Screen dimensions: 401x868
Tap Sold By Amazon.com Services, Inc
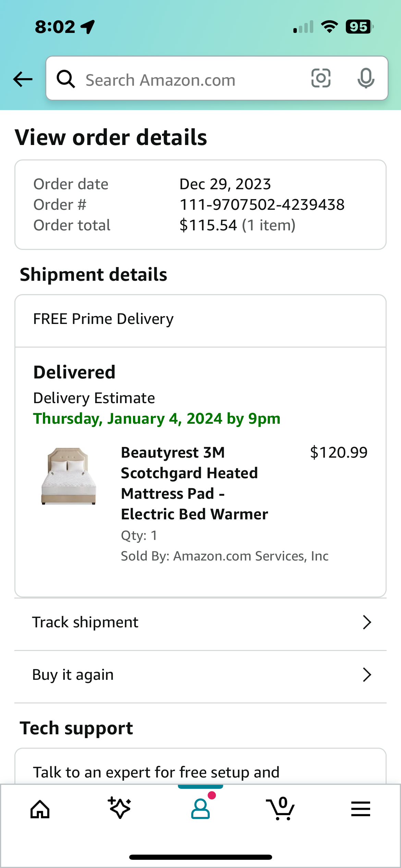point(225,556)
